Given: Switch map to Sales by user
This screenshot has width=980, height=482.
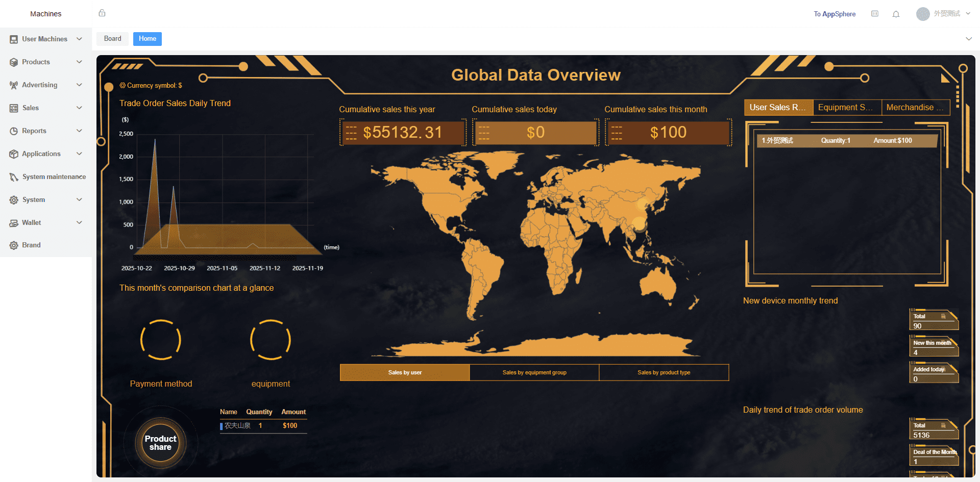Looking at the screenshot, I should point(405,372).
